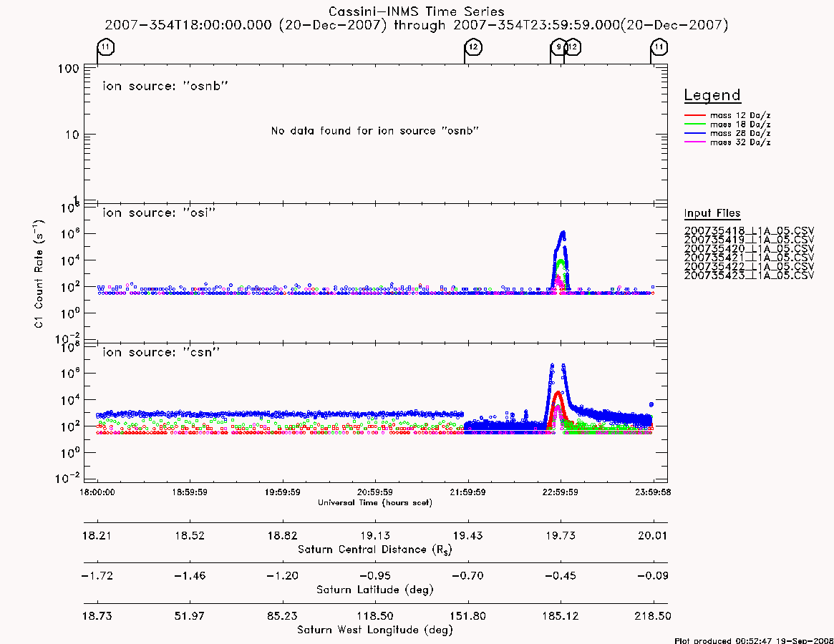Click the last marker 11 above 23:59:58

coord(659,47)
